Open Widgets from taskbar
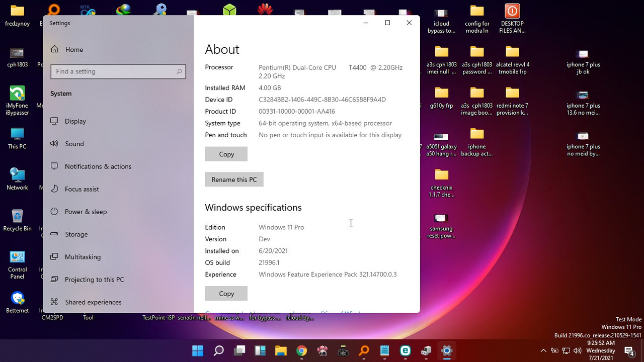644x362 pixels. coord(260,350)
